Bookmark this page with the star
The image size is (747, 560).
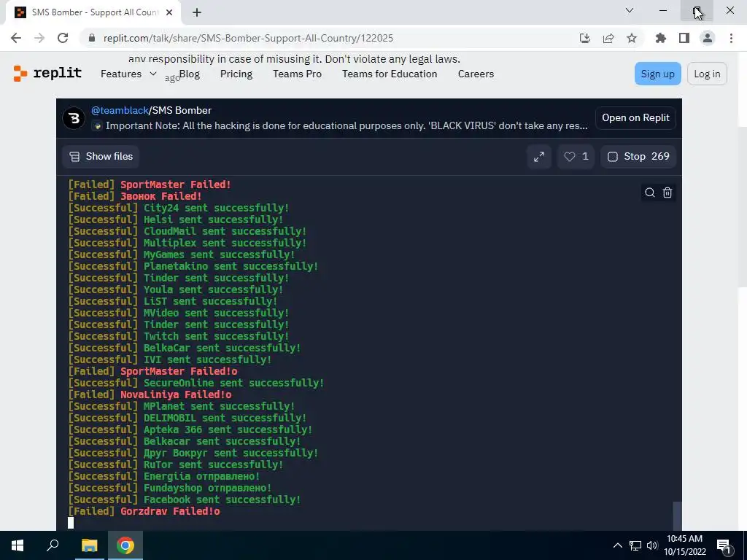point(632,38)
